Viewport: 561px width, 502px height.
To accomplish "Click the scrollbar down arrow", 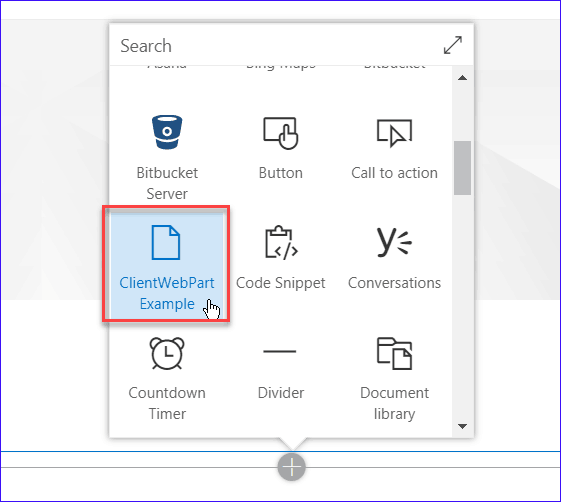I will click(462, 426).
